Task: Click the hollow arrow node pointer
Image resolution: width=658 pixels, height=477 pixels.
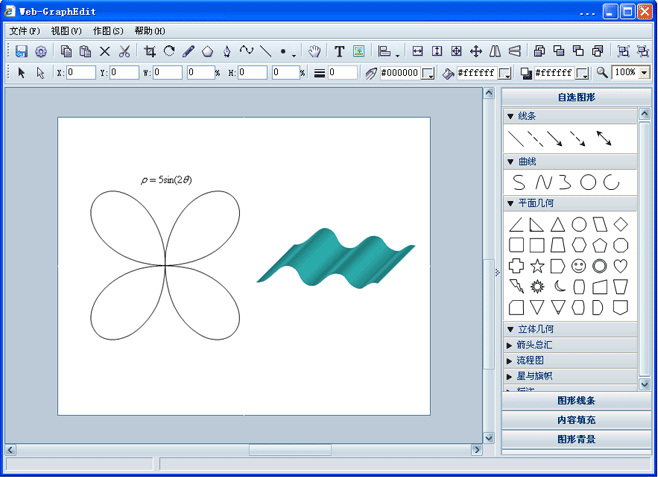Action: (40, 73)
